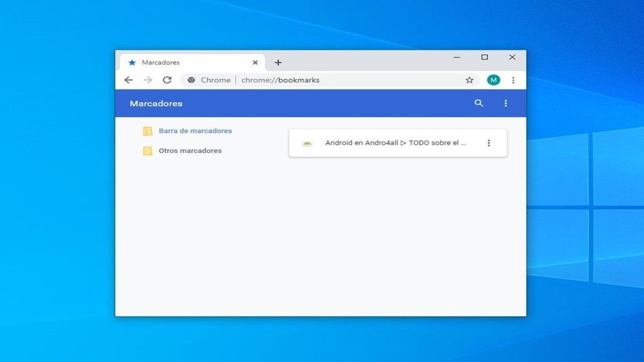Screen dimensions: 644x362
Task: Click the forward navigation arrow
Action: click(148, 80)
